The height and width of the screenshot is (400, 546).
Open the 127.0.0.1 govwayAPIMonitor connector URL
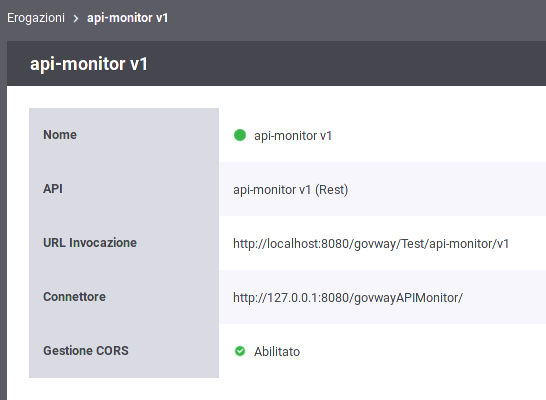point(348,298)
